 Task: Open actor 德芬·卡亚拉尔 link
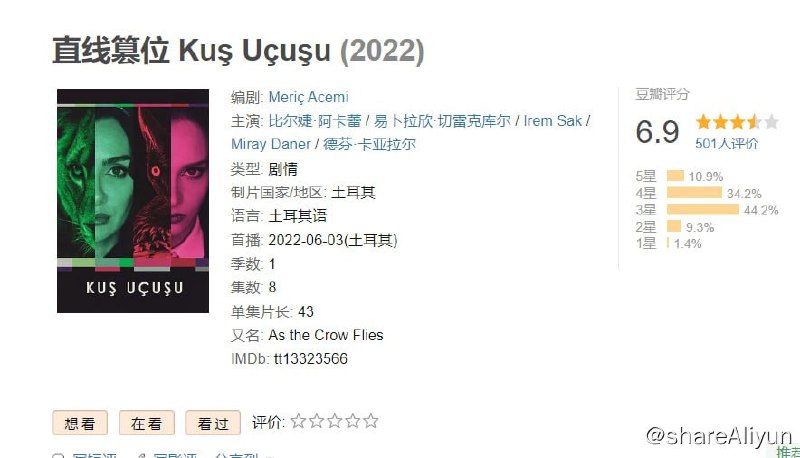[x=369, y=144]
